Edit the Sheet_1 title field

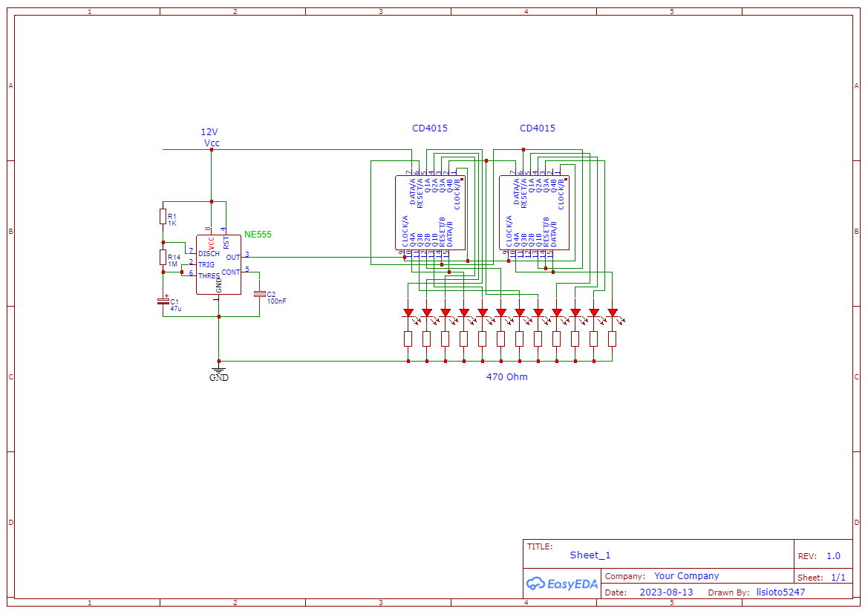(590, 555)
